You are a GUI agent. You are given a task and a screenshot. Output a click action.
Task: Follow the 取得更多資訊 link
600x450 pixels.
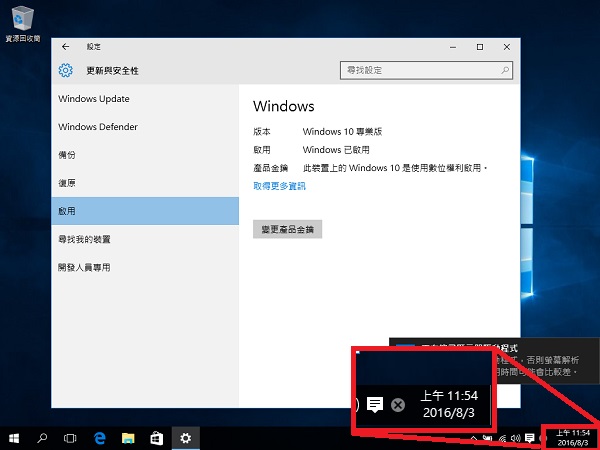pos(279,186)
